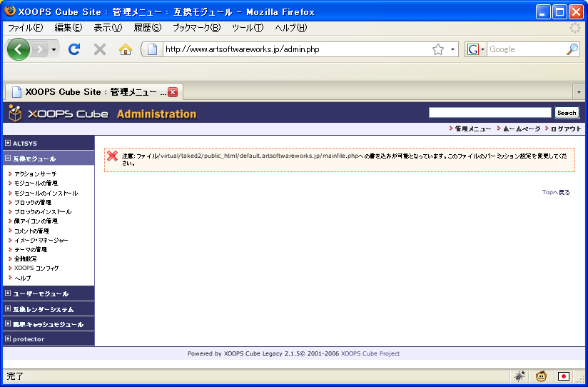Click the XOOPS Cube logo
This screenshot has height=387, width=588.
pos(59,114)
